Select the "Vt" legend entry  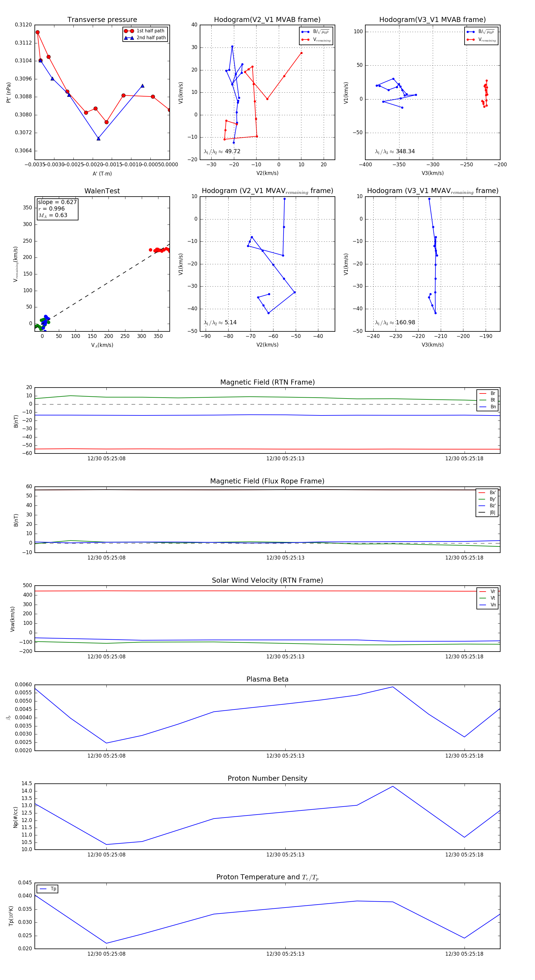pos(487,598)
